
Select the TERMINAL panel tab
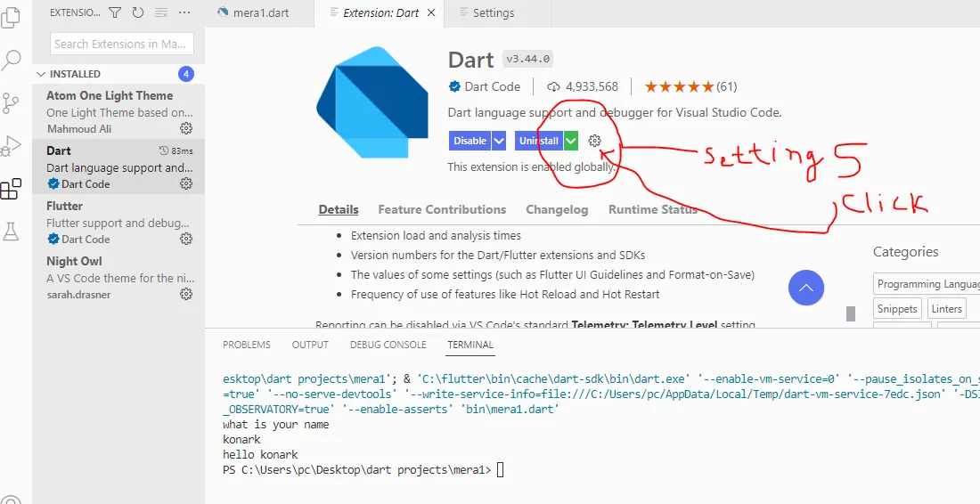click(470, 345)
